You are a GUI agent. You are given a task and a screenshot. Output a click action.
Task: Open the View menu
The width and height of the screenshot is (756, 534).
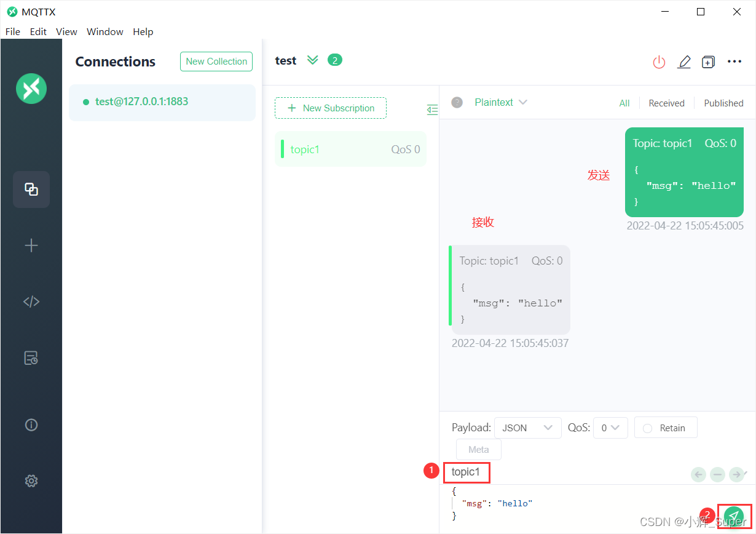click(66, 31)
